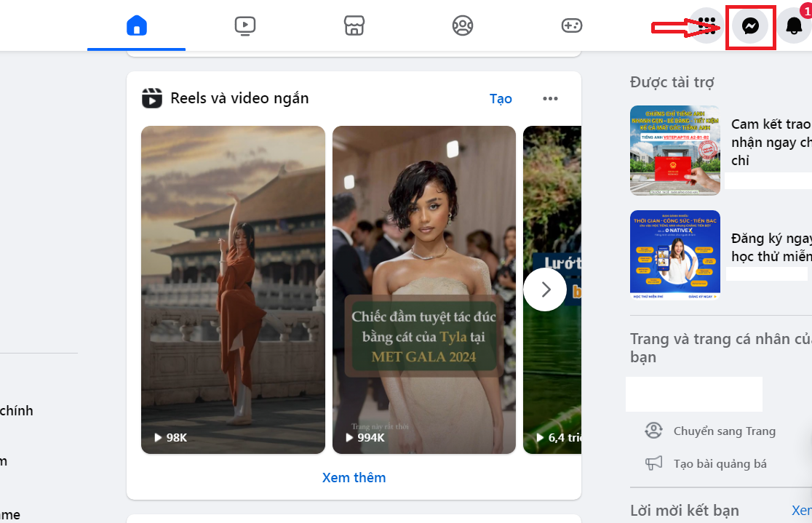Viewport: 812px width, 523px height.
Task: Play the reel with 98K views
Action: coord(233,290)
